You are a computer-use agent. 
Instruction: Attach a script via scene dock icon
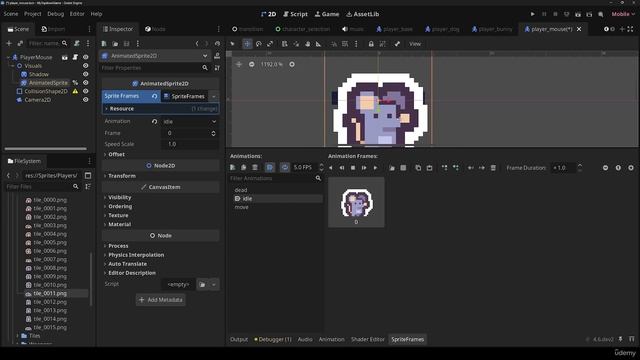pyautogui.click(x=76, y=43)
